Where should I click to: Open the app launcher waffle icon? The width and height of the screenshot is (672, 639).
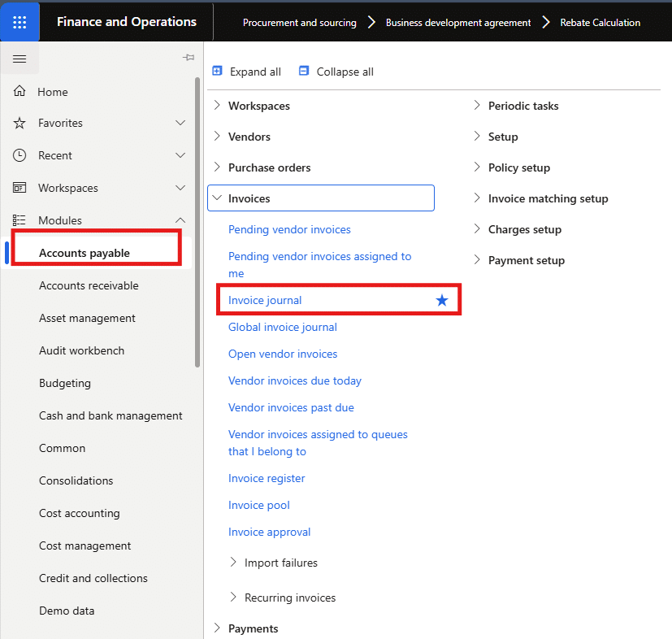pos(20,22)
